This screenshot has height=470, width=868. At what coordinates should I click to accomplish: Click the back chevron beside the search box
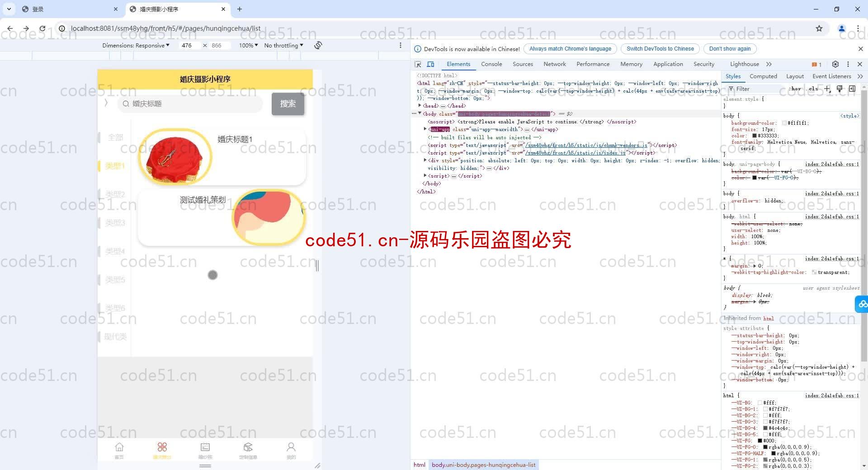pyautogui.click(x=106, y=103)
